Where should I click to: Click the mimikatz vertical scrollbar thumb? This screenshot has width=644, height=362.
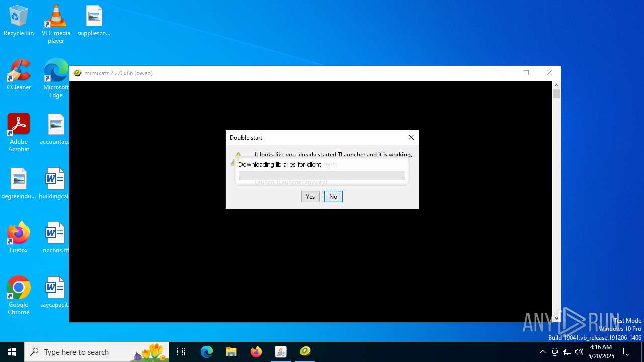[556, 94]
